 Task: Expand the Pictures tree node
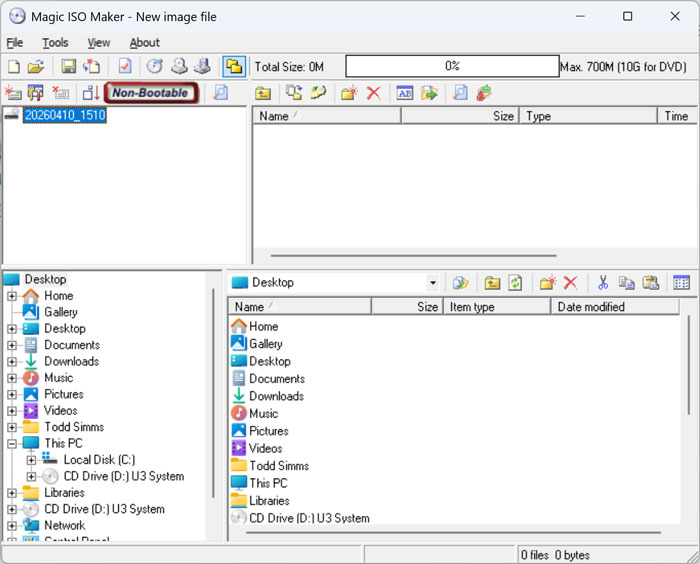[x=12, y=394]
